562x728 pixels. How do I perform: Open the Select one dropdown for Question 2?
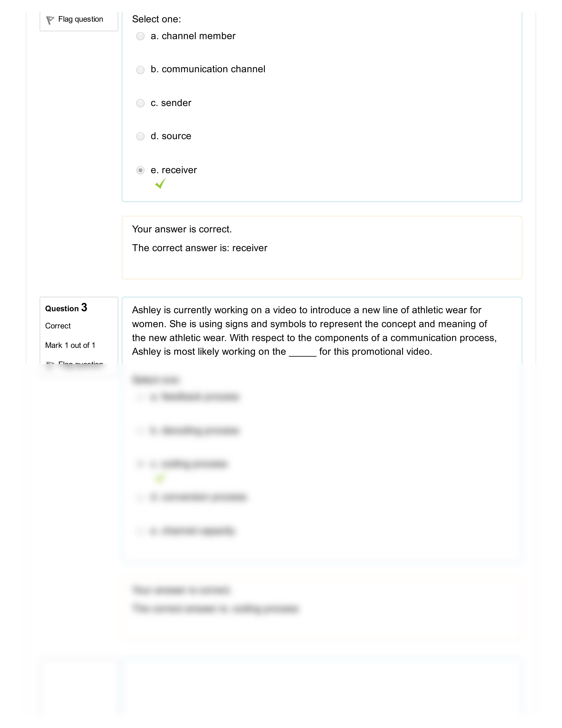[x=157, y=19]
